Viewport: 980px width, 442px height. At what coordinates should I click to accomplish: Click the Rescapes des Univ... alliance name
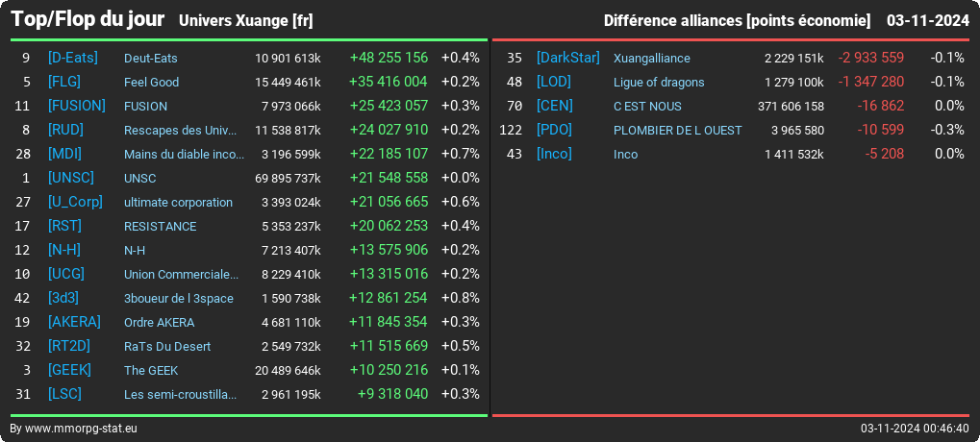pos(181,131)
